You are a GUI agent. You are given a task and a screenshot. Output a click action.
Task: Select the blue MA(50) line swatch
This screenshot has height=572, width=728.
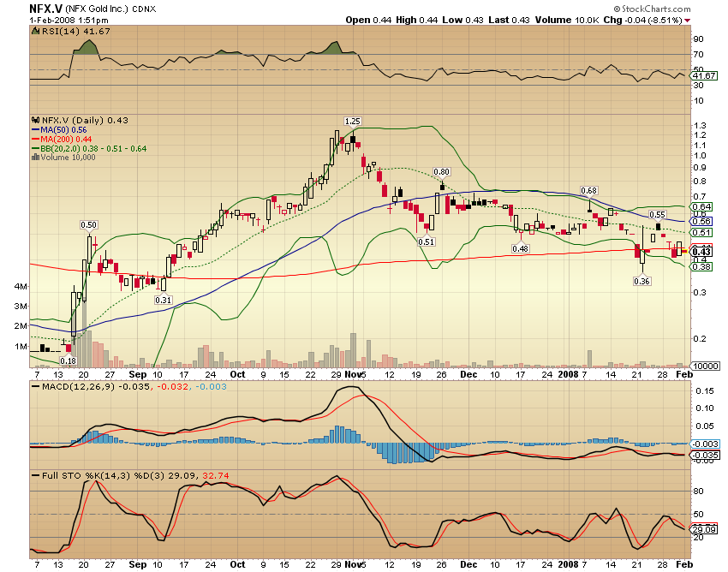click(x=35, y=128)
